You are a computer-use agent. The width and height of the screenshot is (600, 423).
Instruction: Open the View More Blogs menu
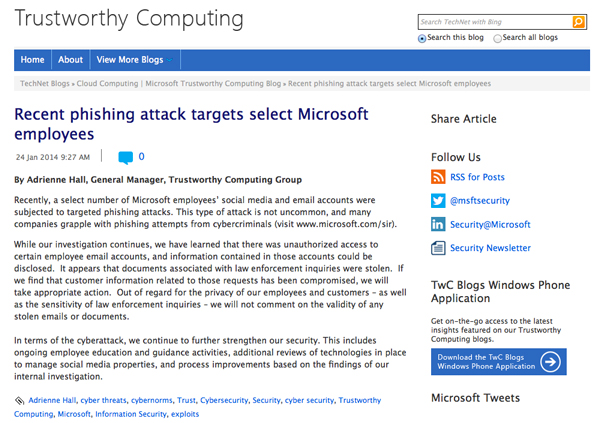tap(130, 60)
